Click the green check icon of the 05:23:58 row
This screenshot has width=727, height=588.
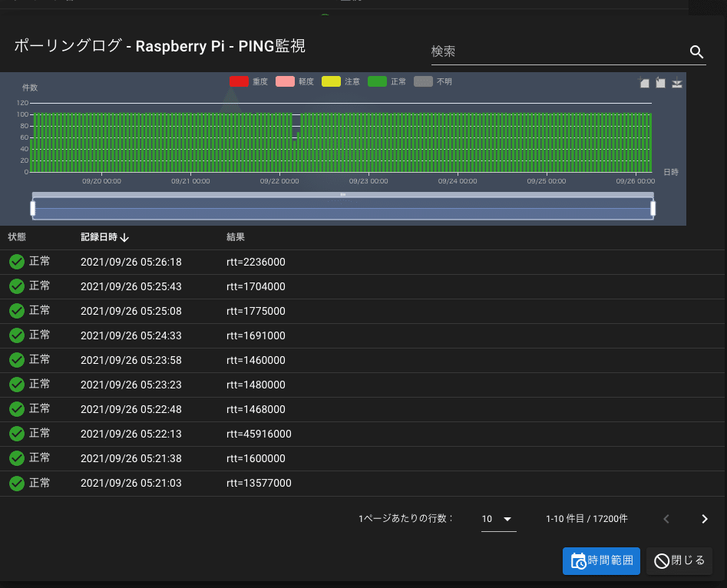[x=17, y=360]
